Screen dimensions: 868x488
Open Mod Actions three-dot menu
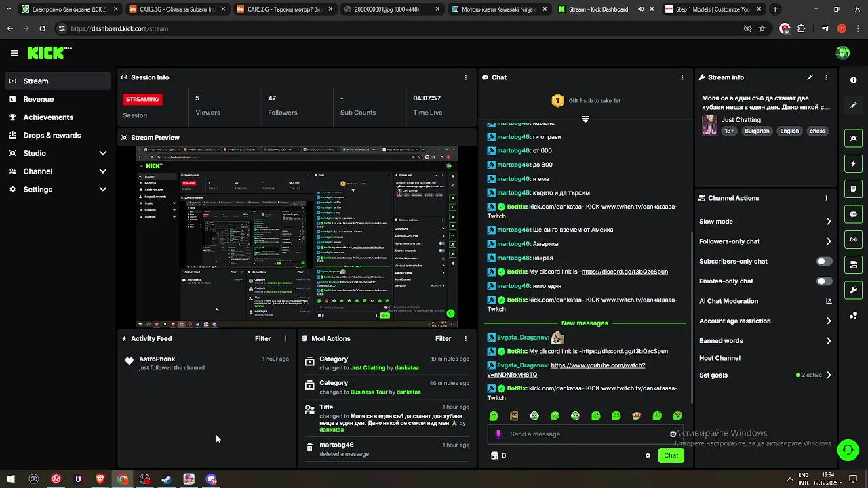point(465,338)
